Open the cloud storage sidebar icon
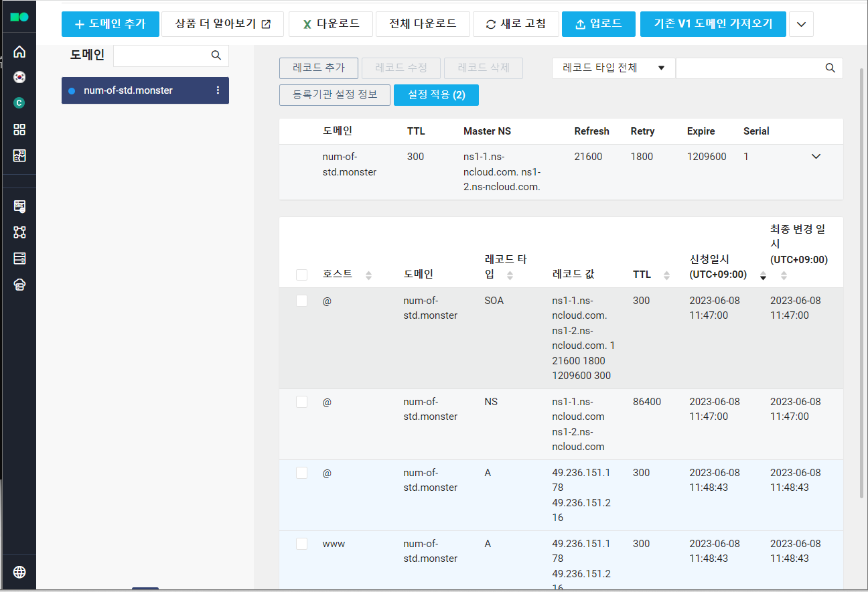The height and width of the screenshot is (592, 868). 19,285
